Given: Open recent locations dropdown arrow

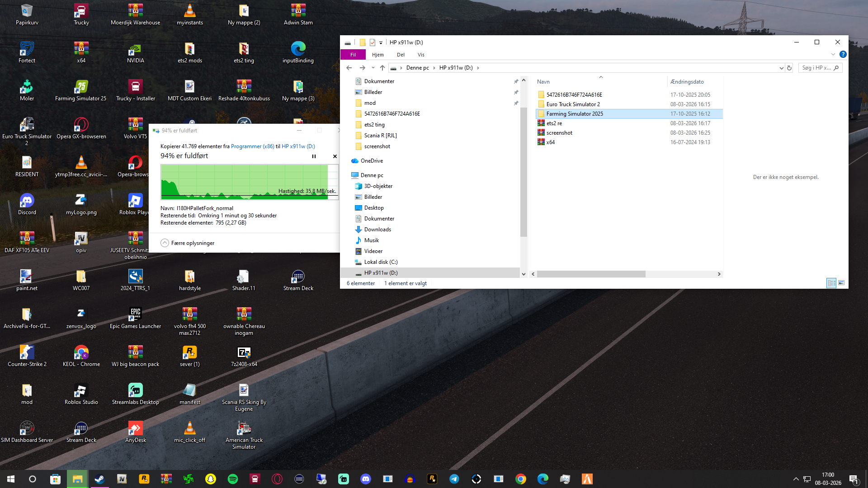Looking at the screenshot, I should click(x=373, y=68).
